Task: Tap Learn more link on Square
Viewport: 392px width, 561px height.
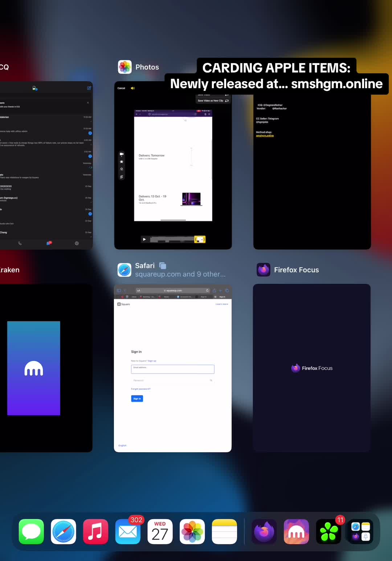Action: click(222, 304)
